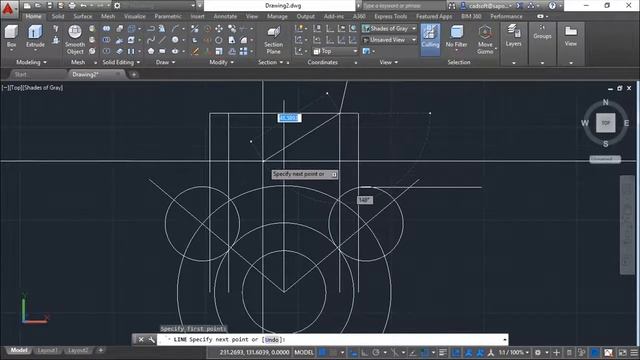Toggle MODEL space button in status bar
640x360 pixels.
pos(304,352)
